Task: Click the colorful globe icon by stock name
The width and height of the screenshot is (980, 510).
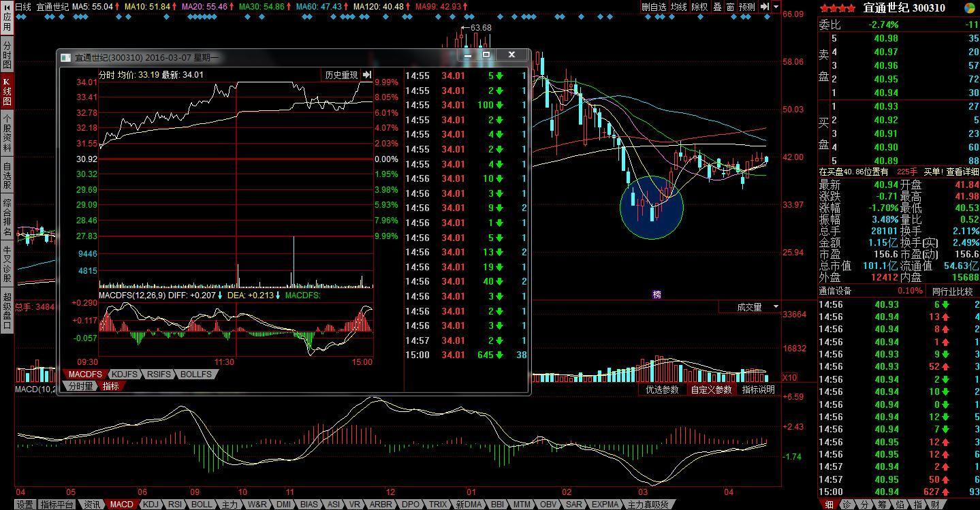Action: 970,8
